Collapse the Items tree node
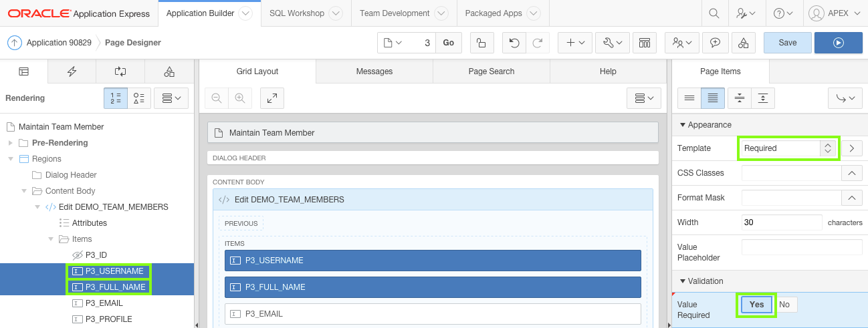868x328 pixels. 50,239
